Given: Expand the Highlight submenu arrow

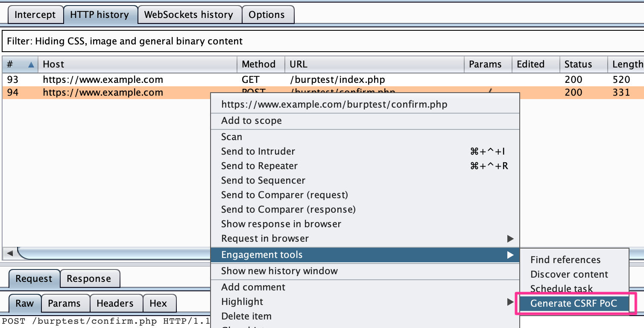Looking at the screenshot, I should coord(510,302).
